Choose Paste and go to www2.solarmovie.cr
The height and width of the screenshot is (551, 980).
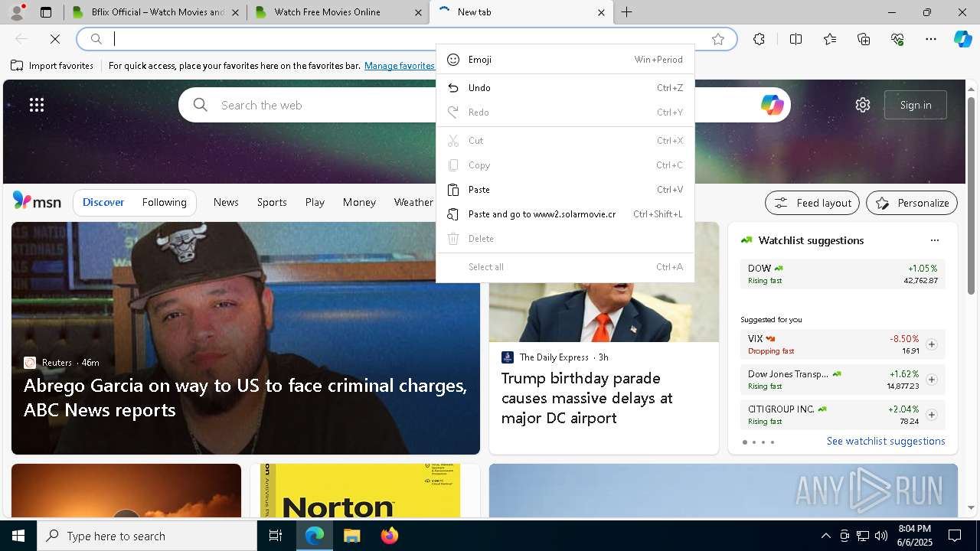[565, 214]
